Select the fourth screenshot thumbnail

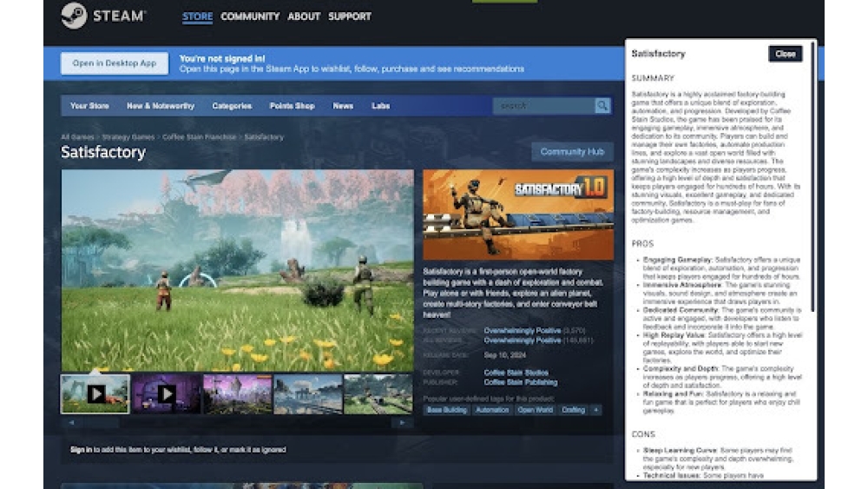tap(308, 393)
